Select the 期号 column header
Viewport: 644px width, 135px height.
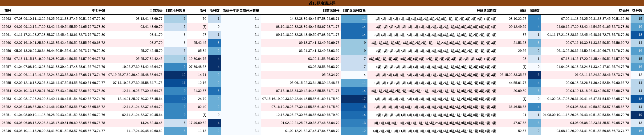(8, 11)
